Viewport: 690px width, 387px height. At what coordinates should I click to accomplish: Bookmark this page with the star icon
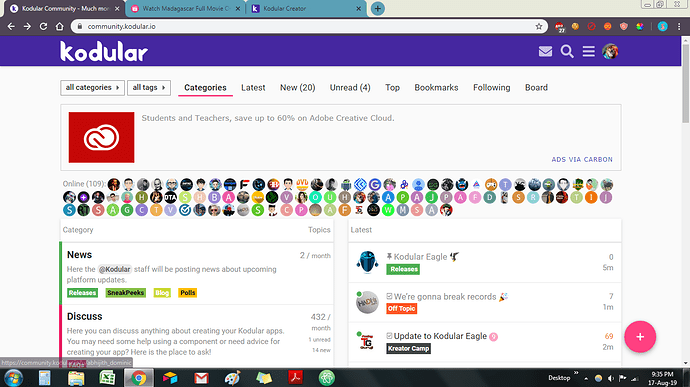pos(539,26)
